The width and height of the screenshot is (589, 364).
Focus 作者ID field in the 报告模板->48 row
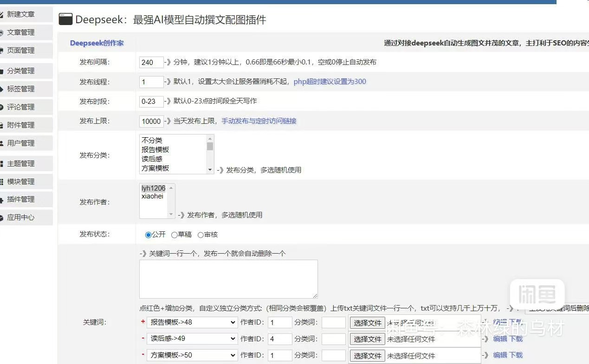[280, 322]
